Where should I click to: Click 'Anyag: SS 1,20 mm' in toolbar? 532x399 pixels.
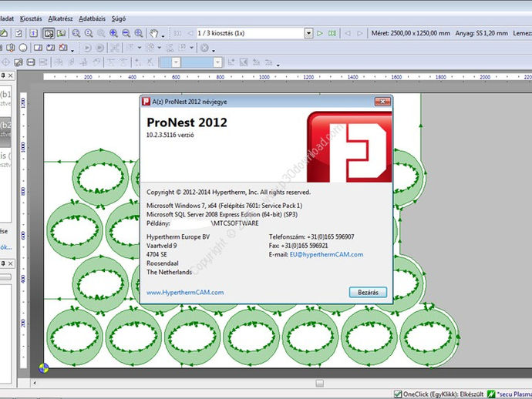point(481,33)
